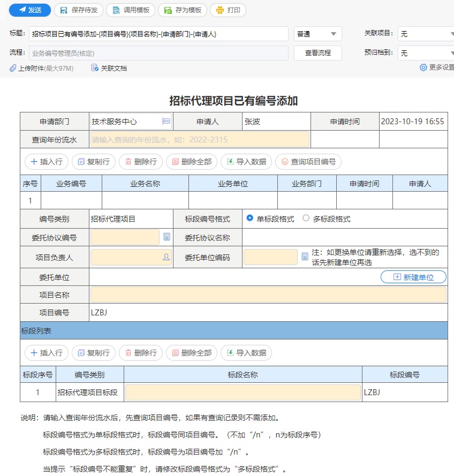Click list picker icon next to 委托协议编号
Image resolution: width=454 pixels, height=476 pixels.
pos(167,237)
